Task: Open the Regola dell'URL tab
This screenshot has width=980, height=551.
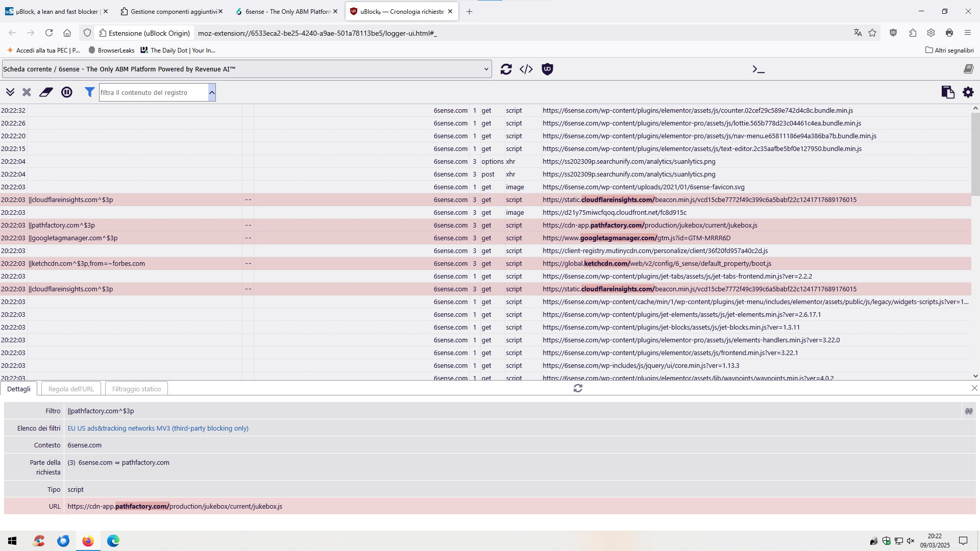Action: point(71,389)
